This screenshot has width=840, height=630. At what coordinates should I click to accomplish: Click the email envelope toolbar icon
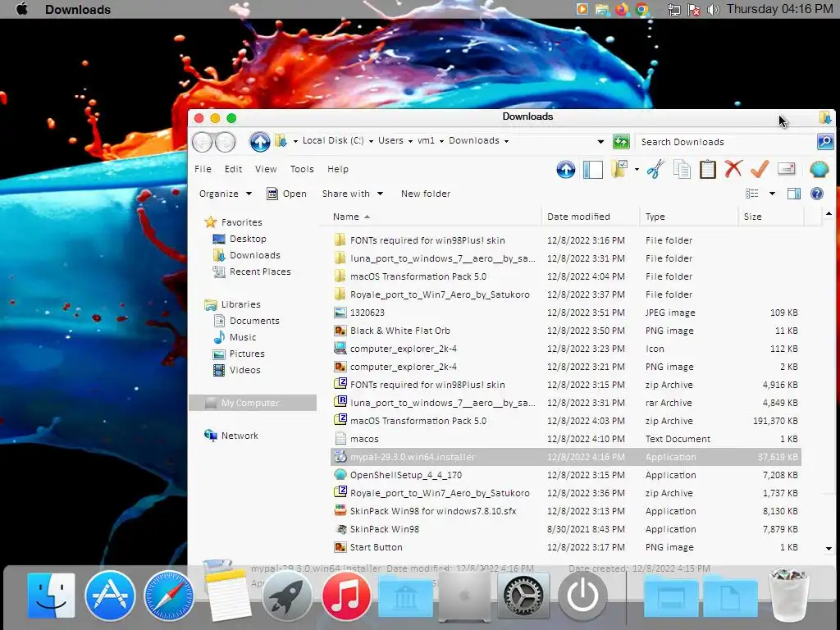pyautogui.click(x=787, y=169)
